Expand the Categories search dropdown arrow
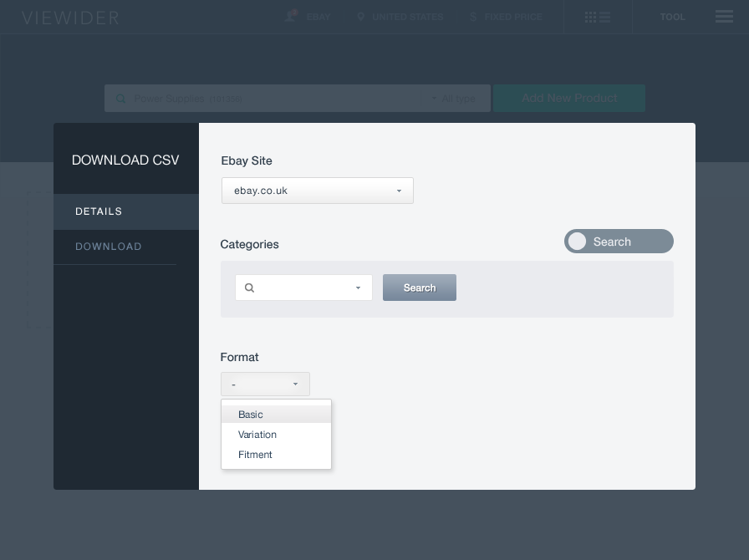Viewport: 749px width, 560px height. [x=358, y=288]
